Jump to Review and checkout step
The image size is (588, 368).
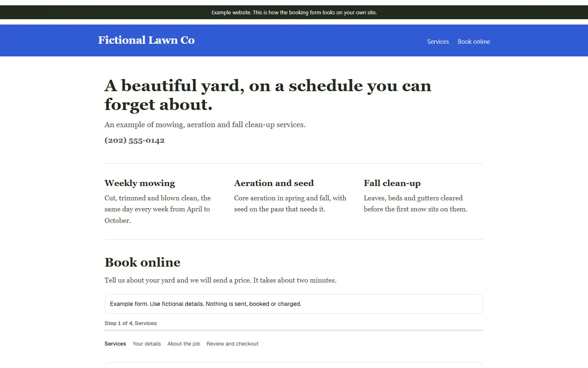(232, 344)
